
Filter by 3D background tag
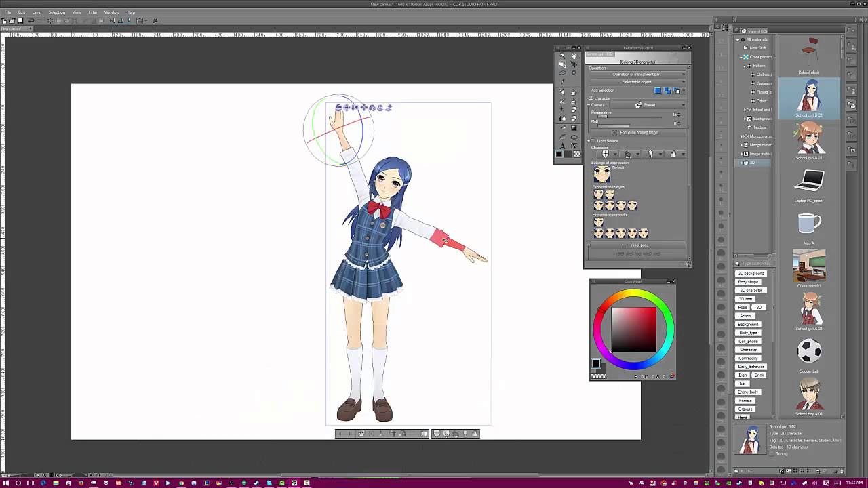[751, 273]
